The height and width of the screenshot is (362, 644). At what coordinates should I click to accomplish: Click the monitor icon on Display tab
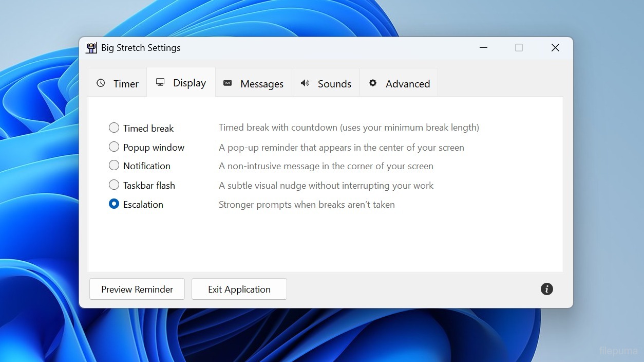(160, 82)
